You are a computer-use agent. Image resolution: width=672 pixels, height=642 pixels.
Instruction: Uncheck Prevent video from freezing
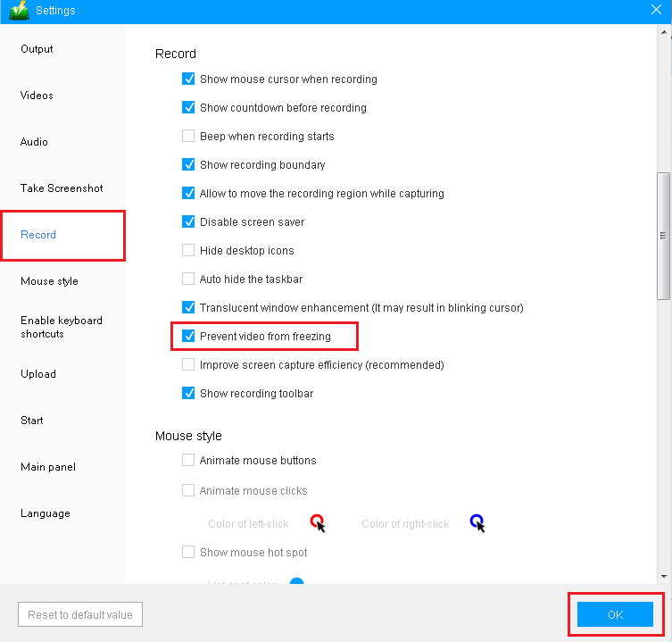pyautogui.click(x=188, y=336)
